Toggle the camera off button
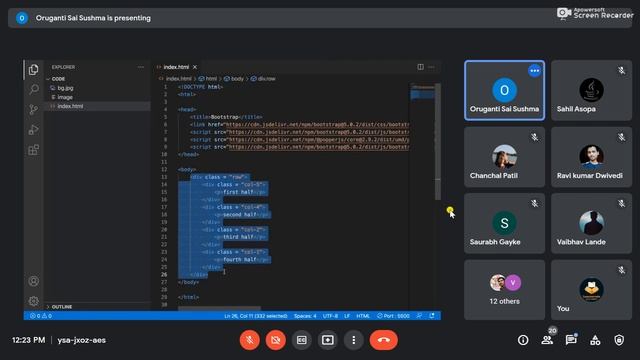Image resolution: width=640 pixels, height=360 pixels. (276, 340)
